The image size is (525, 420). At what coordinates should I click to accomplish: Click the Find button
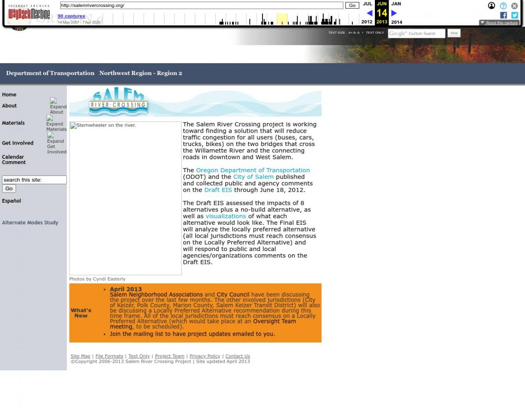click(454, 33)
